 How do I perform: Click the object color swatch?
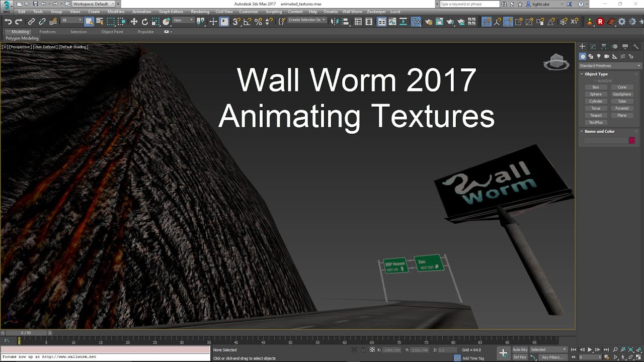[632, 140]
